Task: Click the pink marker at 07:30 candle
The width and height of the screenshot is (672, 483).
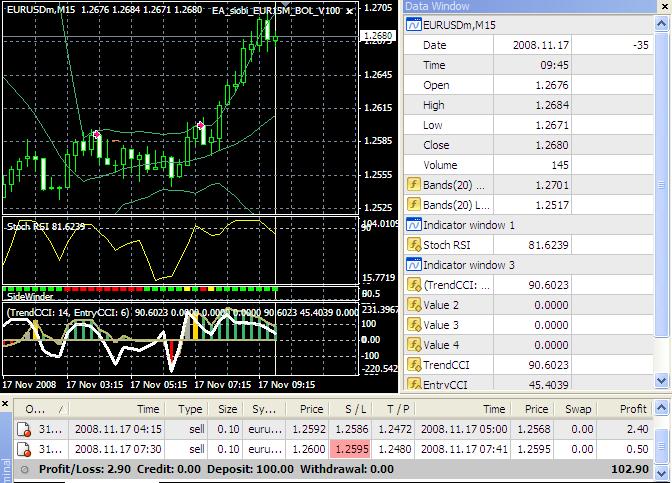Action: (200, 125)
